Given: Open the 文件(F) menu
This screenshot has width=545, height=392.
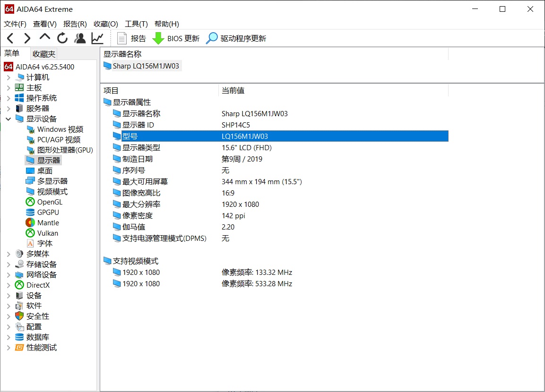Looking at the screenshot, I should [x=15, y=24].
